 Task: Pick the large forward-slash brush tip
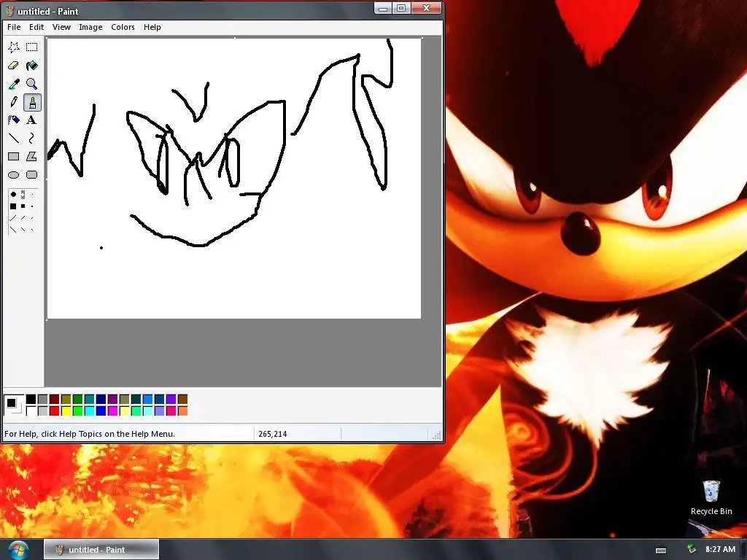coord(13,218)
